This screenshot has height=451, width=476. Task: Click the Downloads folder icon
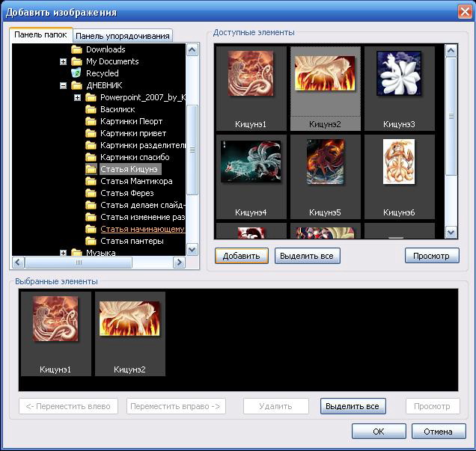click(x=76, y=49)
